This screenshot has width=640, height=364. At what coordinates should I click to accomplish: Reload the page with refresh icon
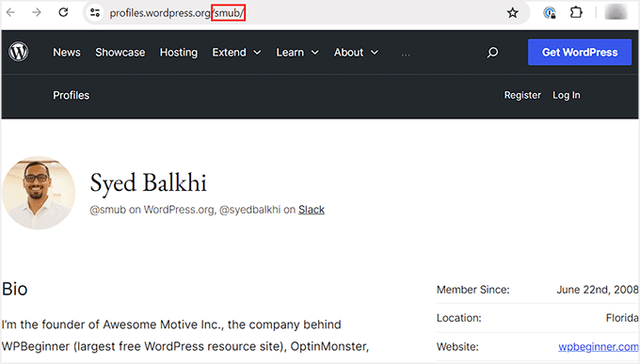tap(63, 12)
